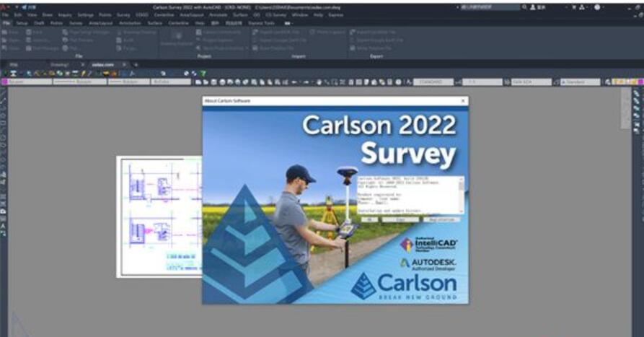Click the New drawing icon in File panel
This screenshot has height=337, width=644.
4,32
